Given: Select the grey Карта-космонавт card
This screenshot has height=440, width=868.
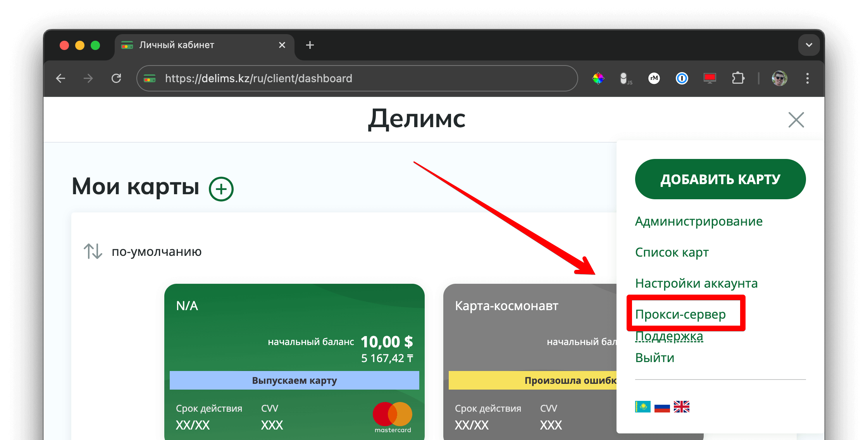Looking at the screenshot, I should (530, 361).
